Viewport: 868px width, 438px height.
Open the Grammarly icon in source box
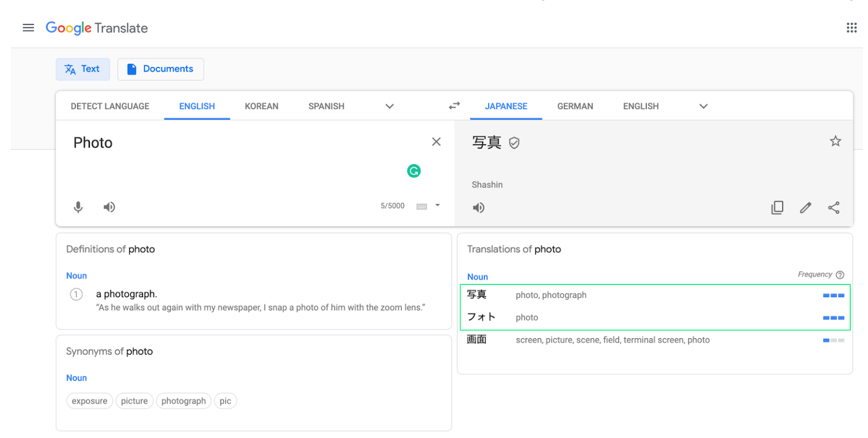pos(413,171)
